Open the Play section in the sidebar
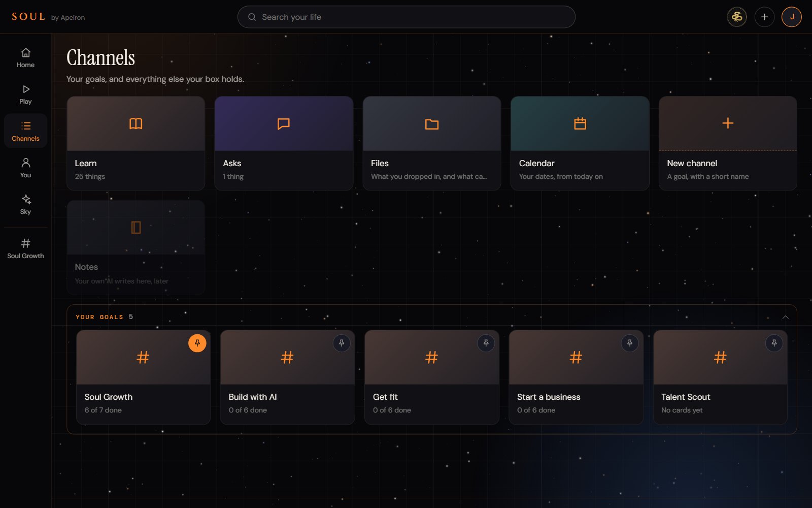 tap(25, 94)
